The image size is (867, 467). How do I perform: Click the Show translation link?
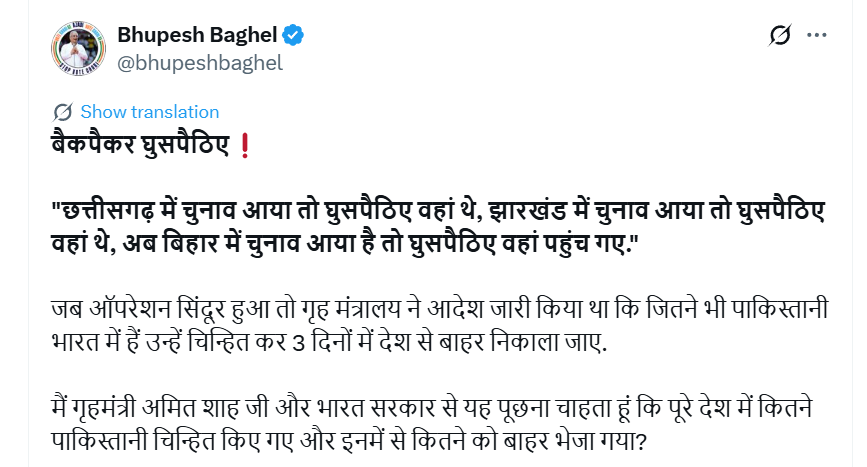[149, 112]
